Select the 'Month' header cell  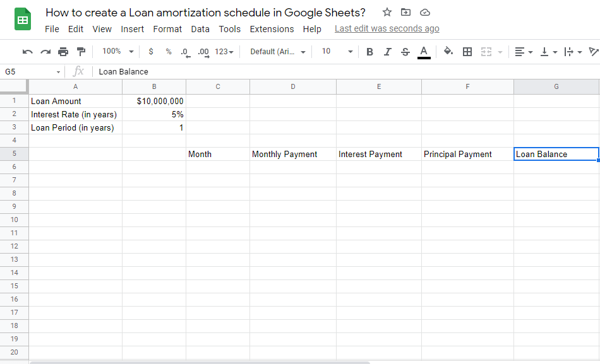tap(218, 154)
